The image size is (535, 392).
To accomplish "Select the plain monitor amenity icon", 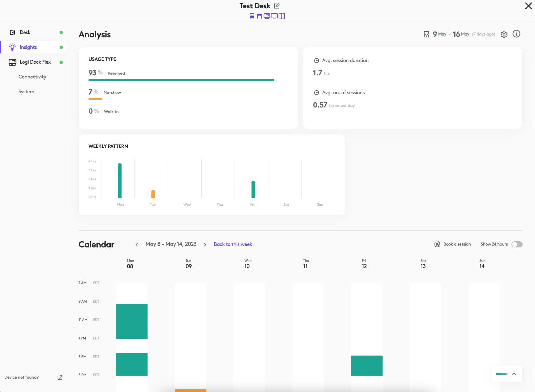I will pos(274,16).
